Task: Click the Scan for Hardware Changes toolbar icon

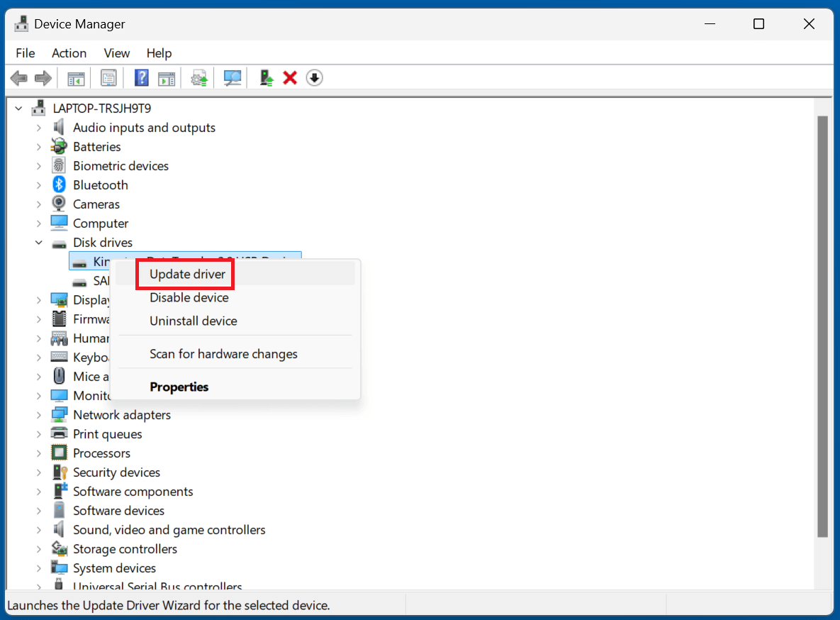Action: (x=232, y=77)
